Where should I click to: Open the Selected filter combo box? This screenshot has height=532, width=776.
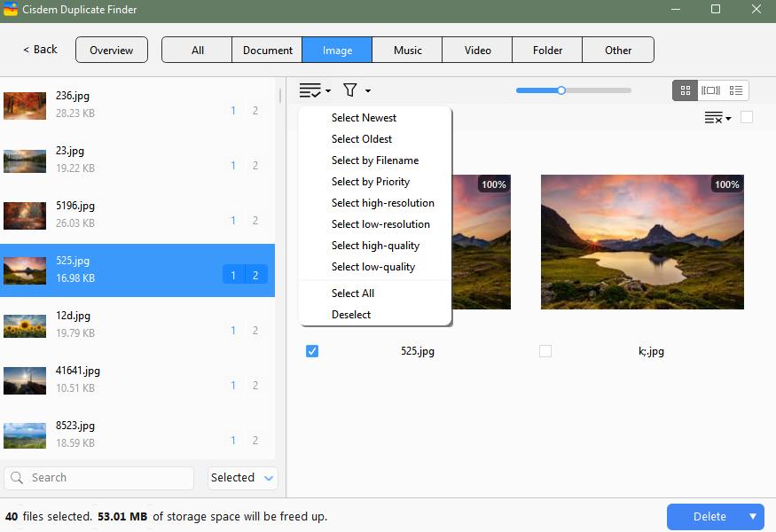(241, 477)
